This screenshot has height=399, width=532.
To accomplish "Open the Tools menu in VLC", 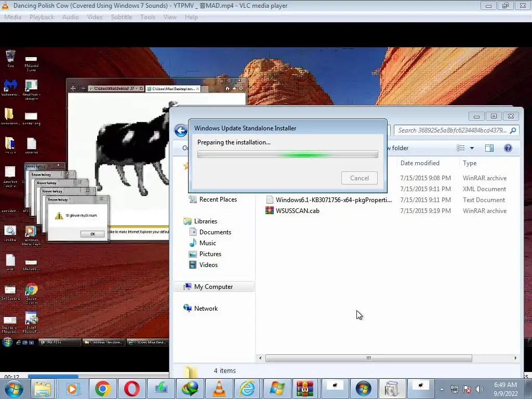I will [148, 17].
